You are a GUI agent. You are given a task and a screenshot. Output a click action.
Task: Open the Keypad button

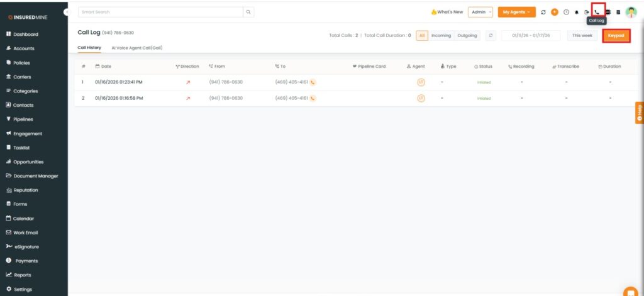pos(616,35)
